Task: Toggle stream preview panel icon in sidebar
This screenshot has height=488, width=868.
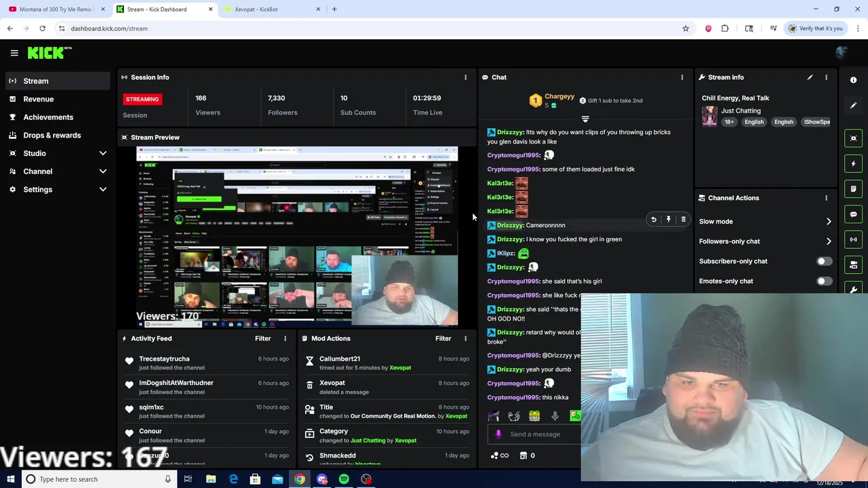Action: [x=854, y=138]
